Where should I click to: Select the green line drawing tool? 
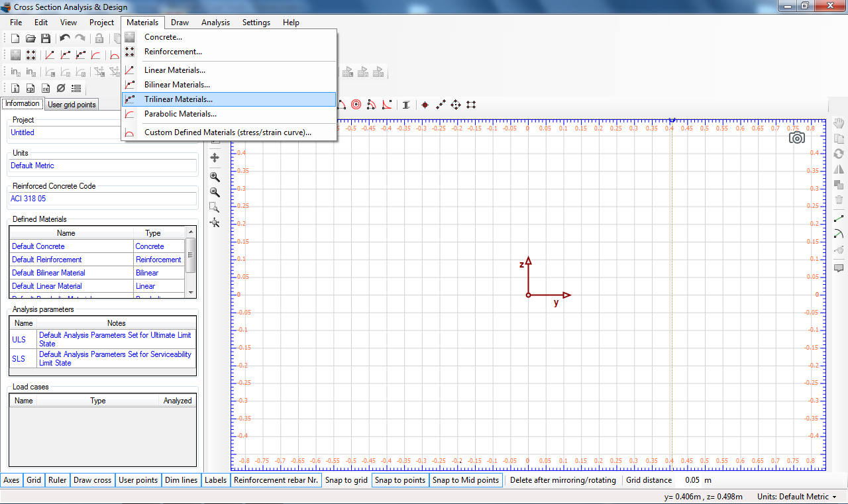click(839, 218)
